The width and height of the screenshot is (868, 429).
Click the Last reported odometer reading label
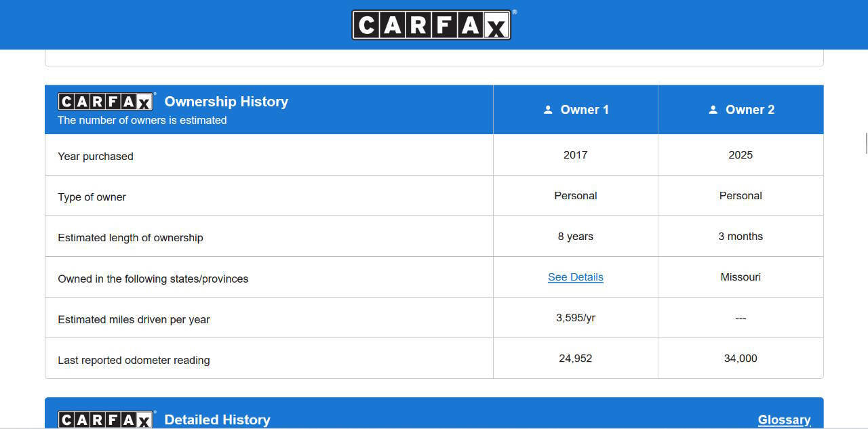(x=134, y=361)
